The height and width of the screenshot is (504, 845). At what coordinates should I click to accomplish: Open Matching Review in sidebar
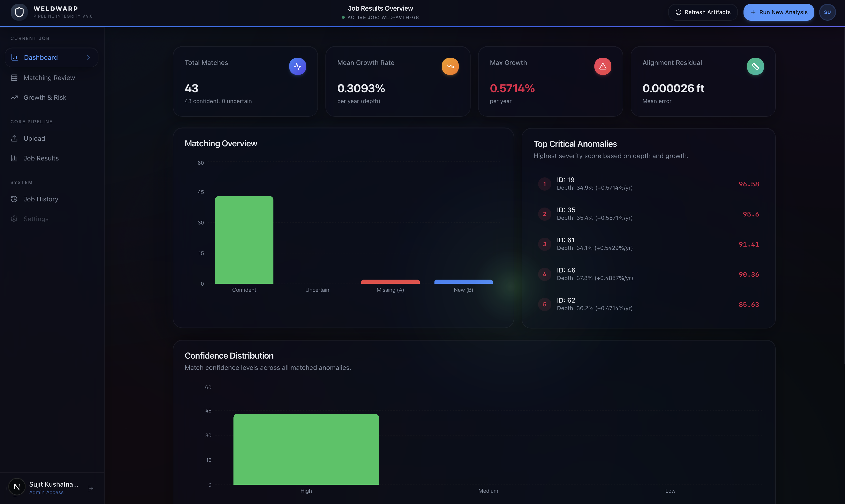click(x=49, y=78)
